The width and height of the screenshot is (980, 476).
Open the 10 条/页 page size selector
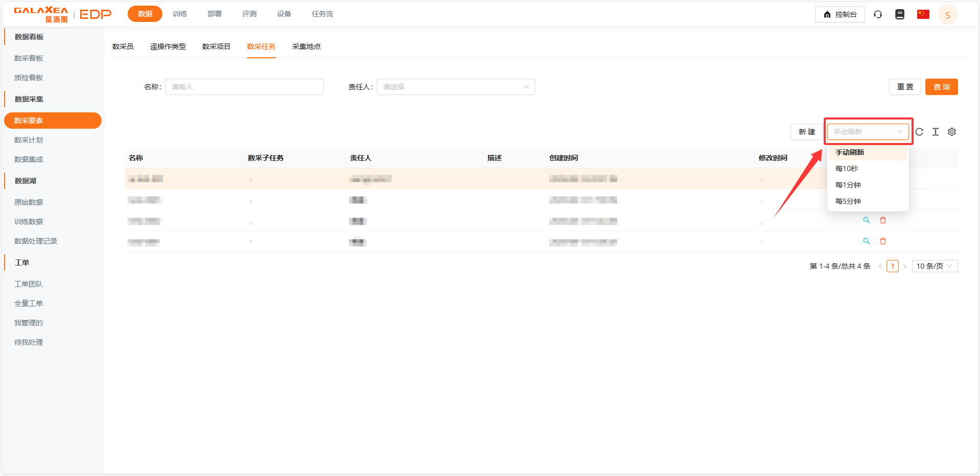coord(934,266)
